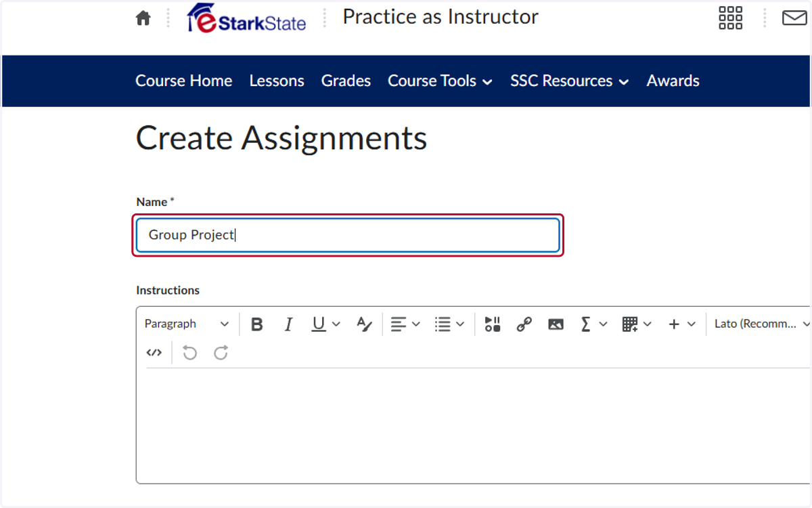Apply italic formatting
Image resolution: width=812 pixels, height=508 pixels.
[x=288, y=324]
